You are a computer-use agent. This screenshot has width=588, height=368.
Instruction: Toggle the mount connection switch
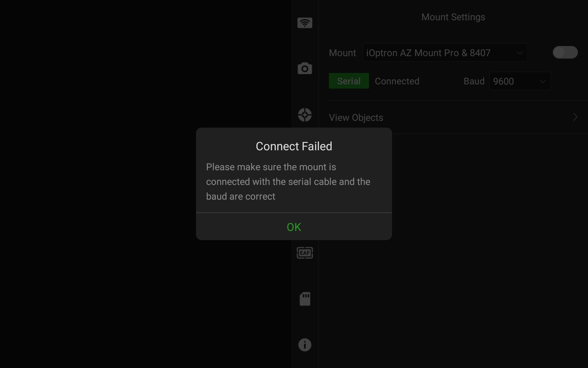[565, 52]
